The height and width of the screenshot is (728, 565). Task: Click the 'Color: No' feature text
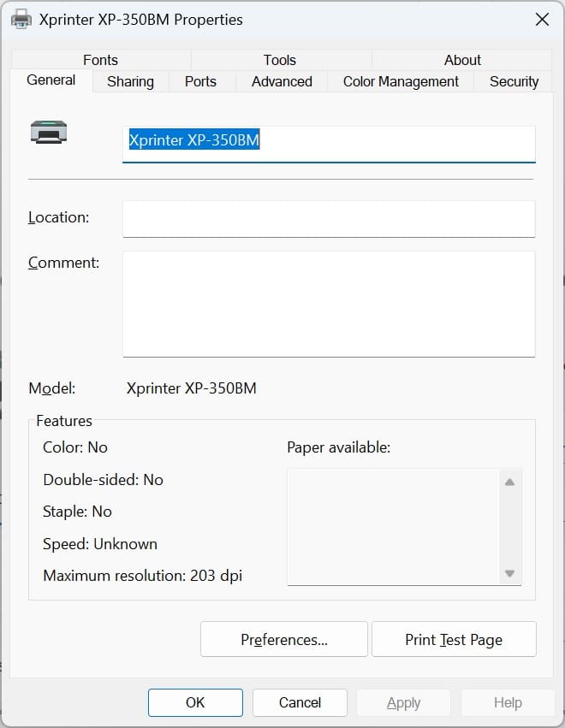point(75,447)
